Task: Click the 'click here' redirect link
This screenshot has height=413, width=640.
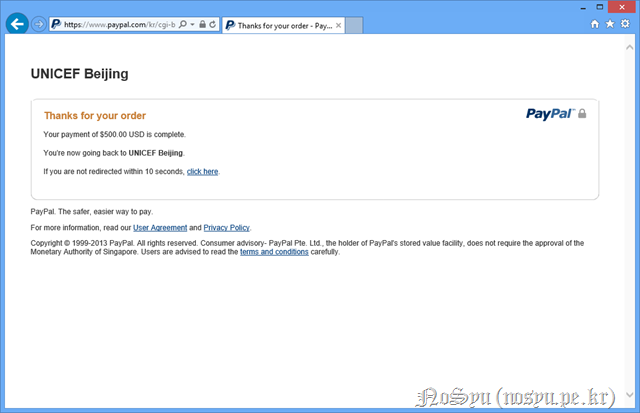Action: pos(202,172)
